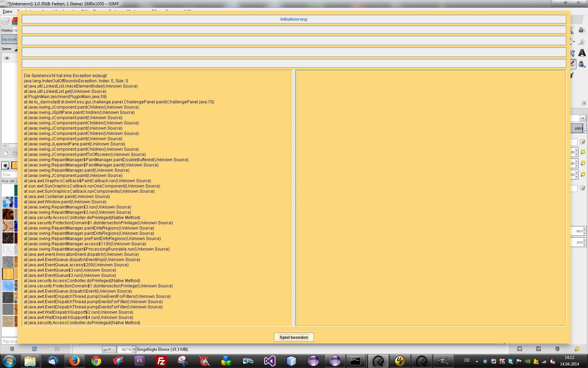Open Thunderbird from taskbar
This screenshot has height=368, width=588.
click(52, 361)
